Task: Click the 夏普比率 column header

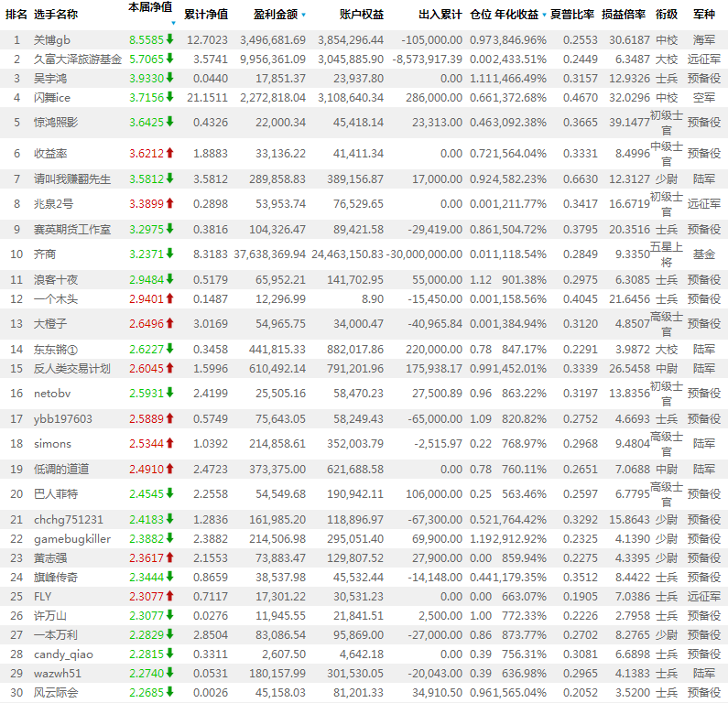Action: pyautogui.click(x=572, y=15)
